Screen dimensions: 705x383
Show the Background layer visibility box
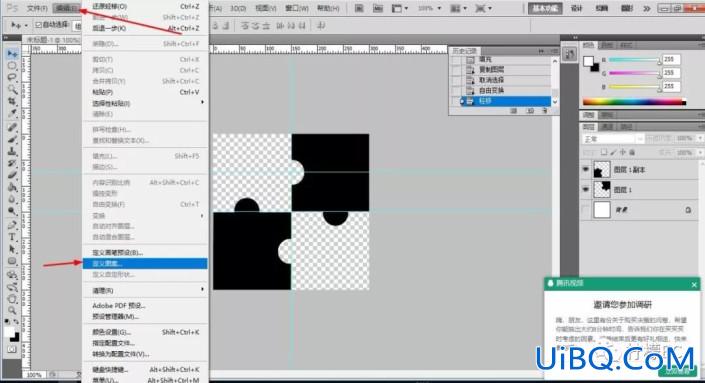pyautogui.click(x=585, y=210)
